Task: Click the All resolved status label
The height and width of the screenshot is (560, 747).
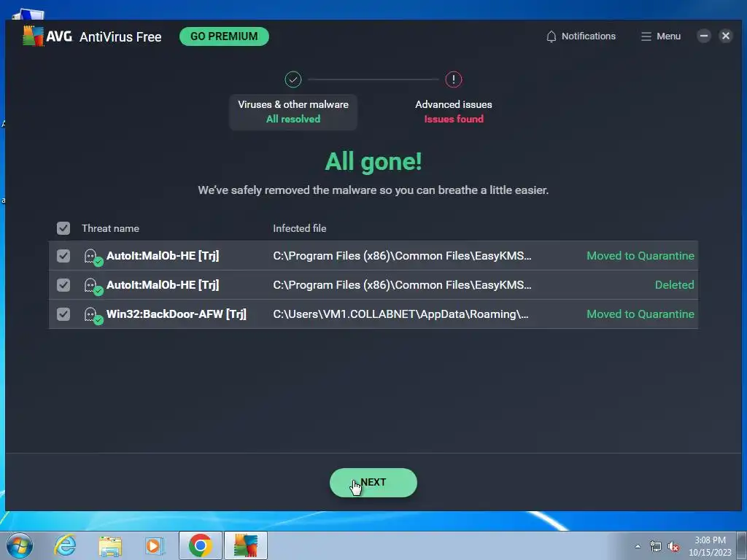Action: tap(293, 119)
